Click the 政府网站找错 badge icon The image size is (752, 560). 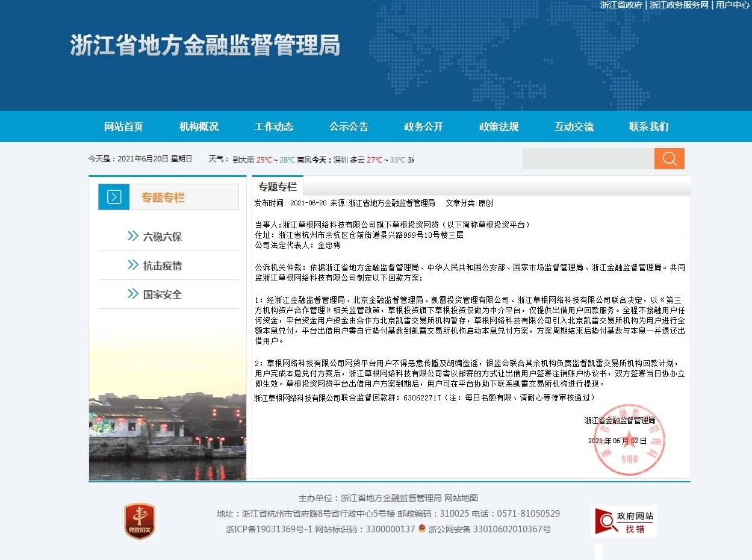pyautogui.click(x=624, y=521)
